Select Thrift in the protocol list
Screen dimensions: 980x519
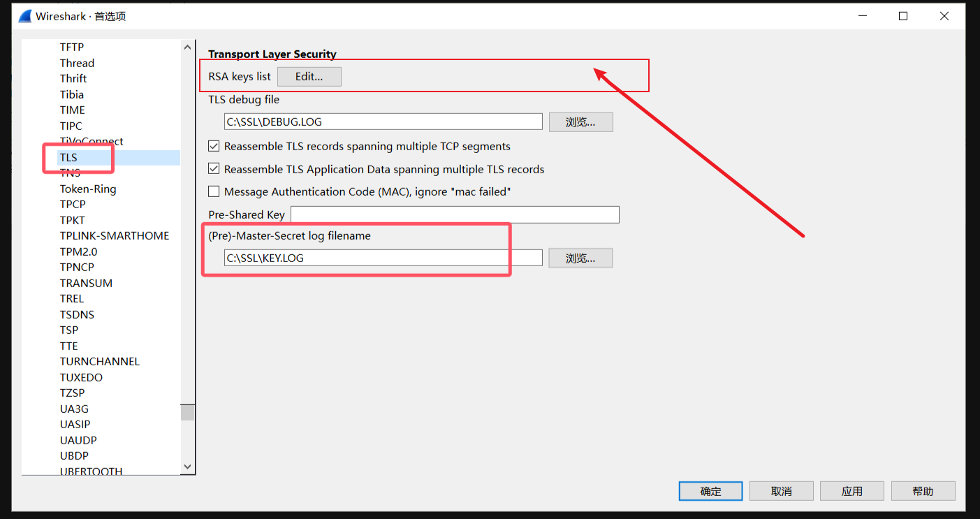pyautogui.click(x=73, y=79)
